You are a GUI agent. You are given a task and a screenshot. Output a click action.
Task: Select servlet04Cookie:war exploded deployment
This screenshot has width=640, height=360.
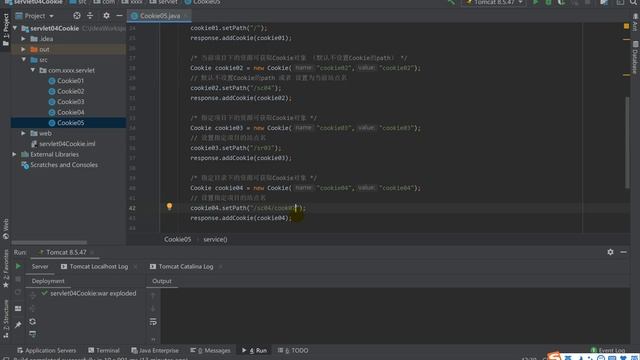point(89,293)
